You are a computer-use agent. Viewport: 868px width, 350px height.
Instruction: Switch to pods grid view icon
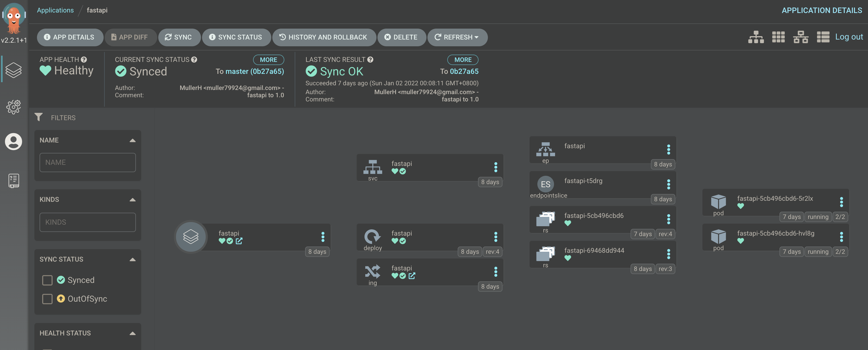pos(778,37)
